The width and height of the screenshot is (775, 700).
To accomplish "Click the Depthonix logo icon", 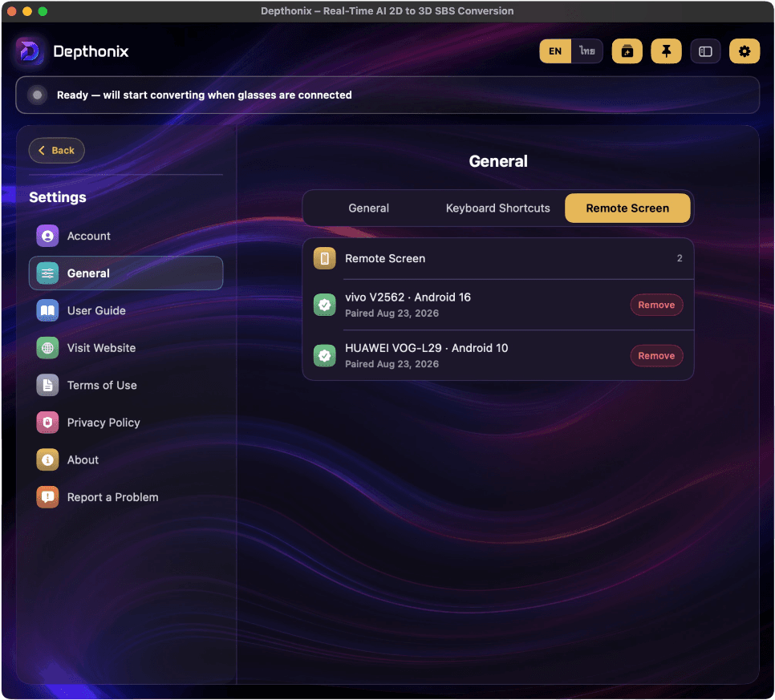I will (30, 51).
